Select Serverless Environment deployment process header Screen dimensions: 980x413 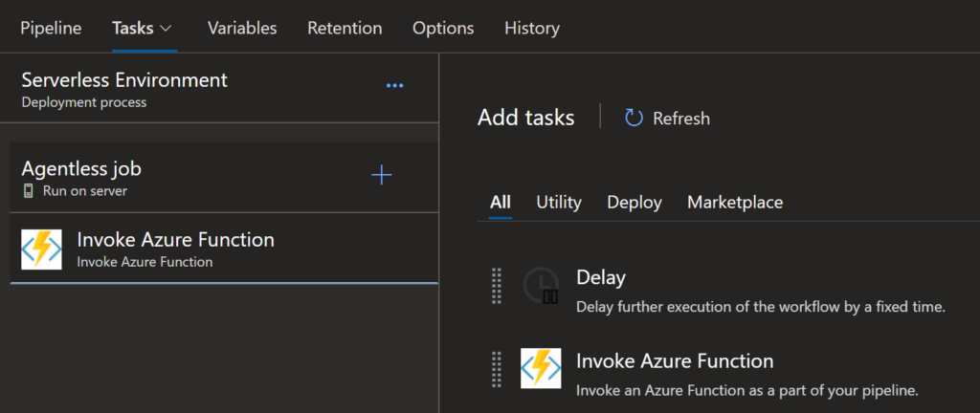[124, 88]
